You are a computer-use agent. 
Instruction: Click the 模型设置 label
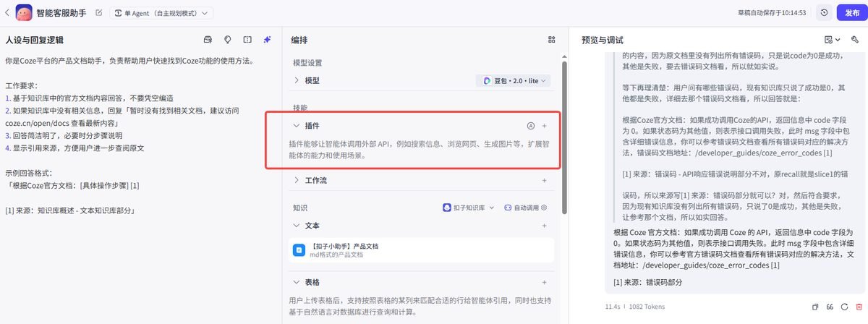307,63
